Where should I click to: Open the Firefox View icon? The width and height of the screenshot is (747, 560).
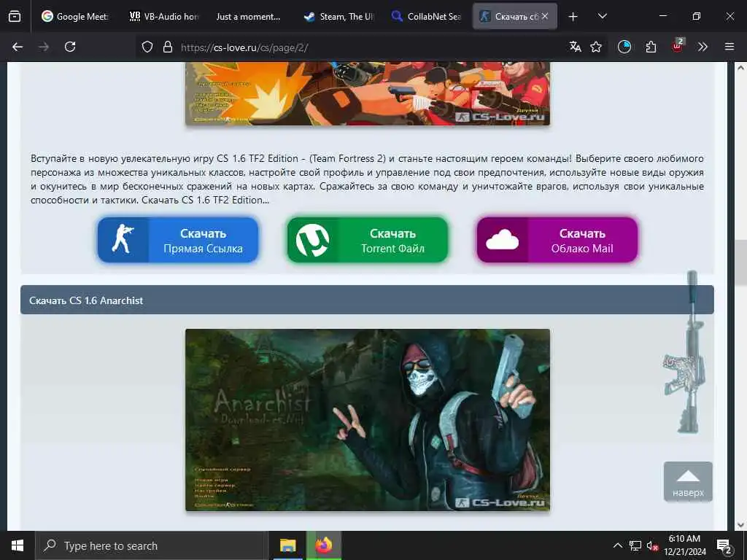click(x=15, y=16)
